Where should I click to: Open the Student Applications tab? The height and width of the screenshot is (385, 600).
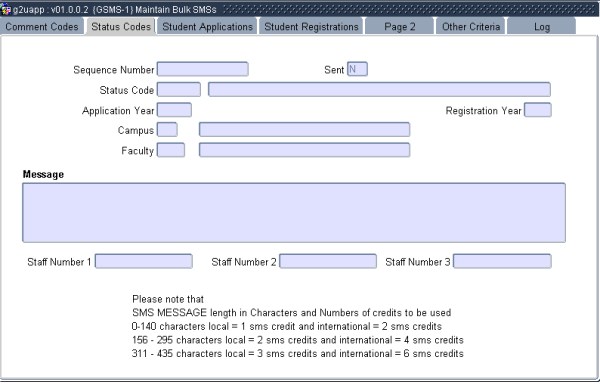(x=207, y=26)
